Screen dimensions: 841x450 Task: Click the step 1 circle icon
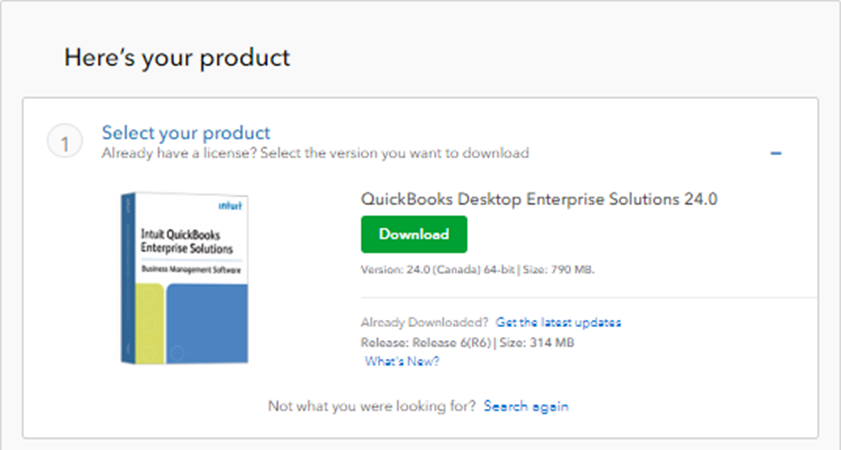[x=65, y=142]
